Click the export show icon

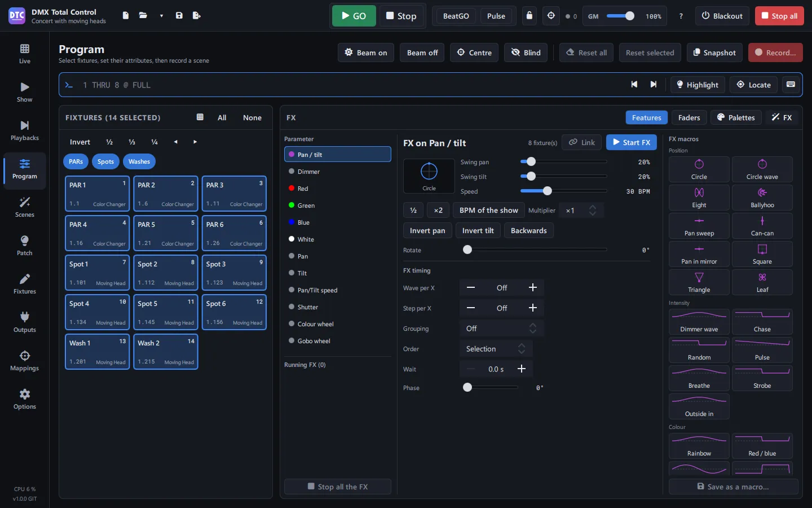(197, 16)
